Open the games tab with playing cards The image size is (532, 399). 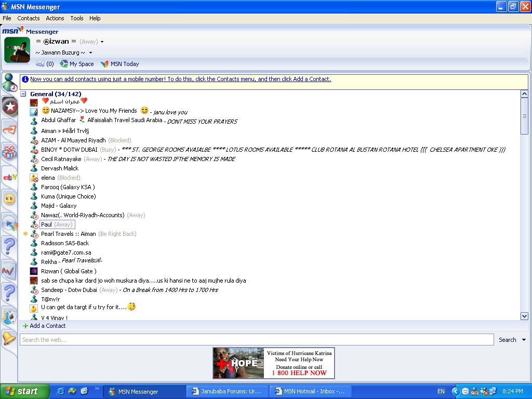pos(9,317)
